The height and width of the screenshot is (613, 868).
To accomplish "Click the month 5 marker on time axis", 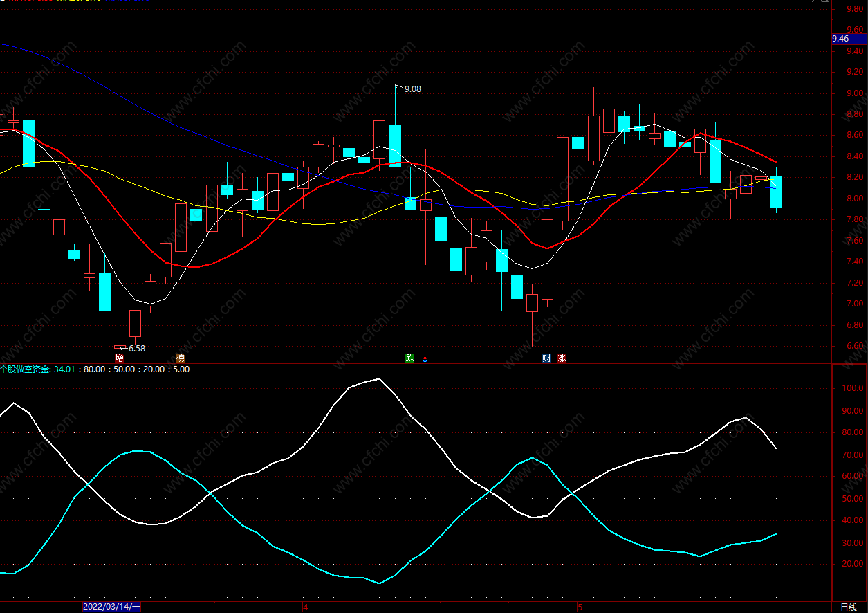I will pos(580,607).
